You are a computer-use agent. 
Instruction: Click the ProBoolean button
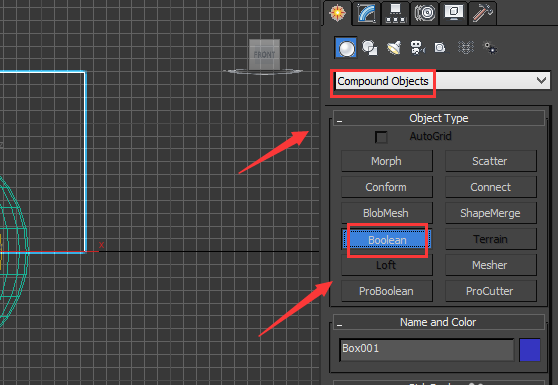(387, 291)
